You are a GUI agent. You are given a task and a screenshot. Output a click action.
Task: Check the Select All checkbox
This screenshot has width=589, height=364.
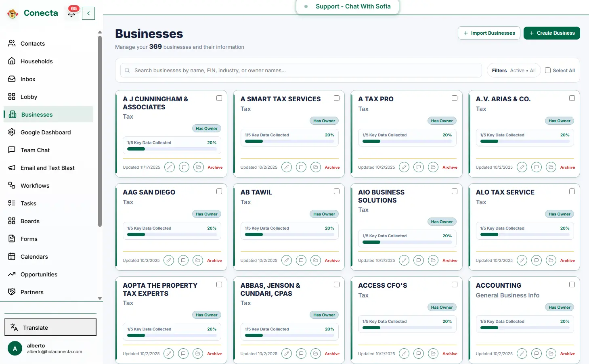(548, 70)
